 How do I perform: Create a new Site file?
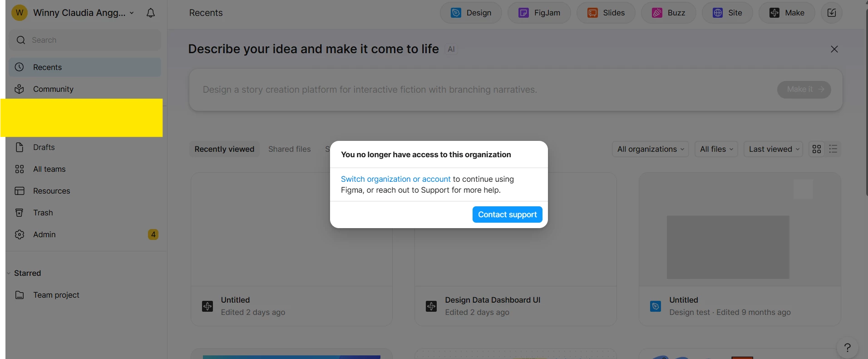[x=727, y=13]
